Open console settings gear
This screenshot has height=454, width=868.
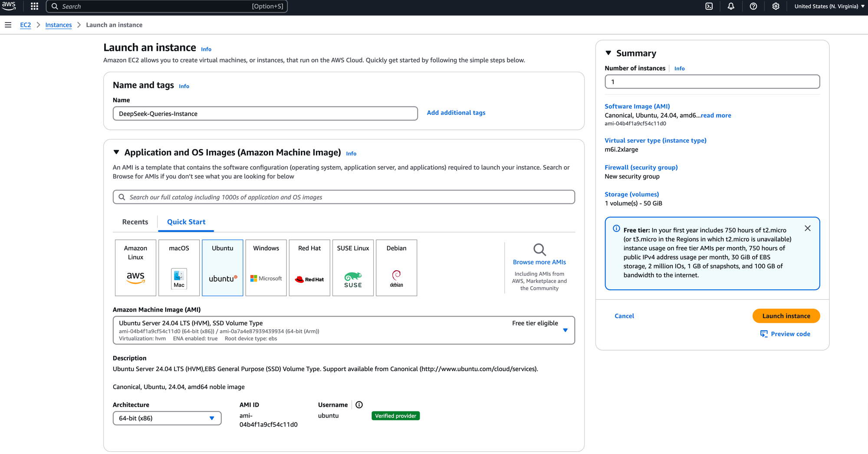coord(776,6)
